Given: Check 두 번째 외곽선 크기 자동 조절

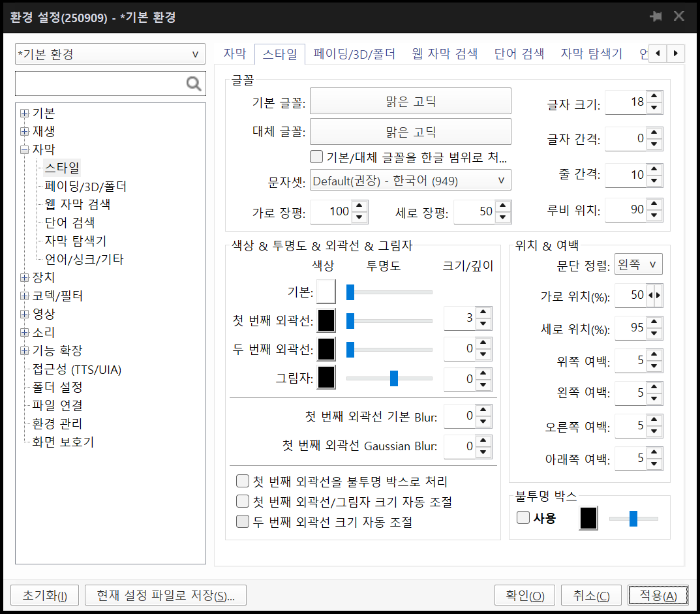Looking at the screenshot, I should 243,521.
